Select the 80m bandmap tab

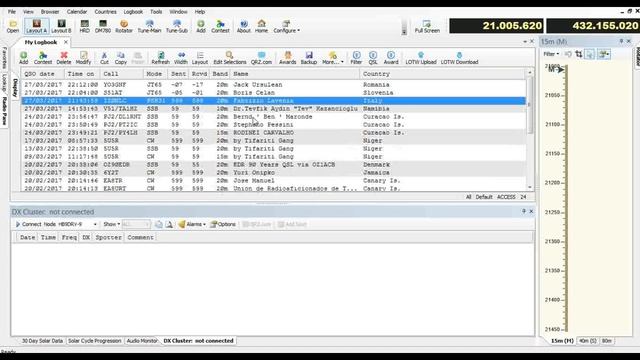point(607,341)
